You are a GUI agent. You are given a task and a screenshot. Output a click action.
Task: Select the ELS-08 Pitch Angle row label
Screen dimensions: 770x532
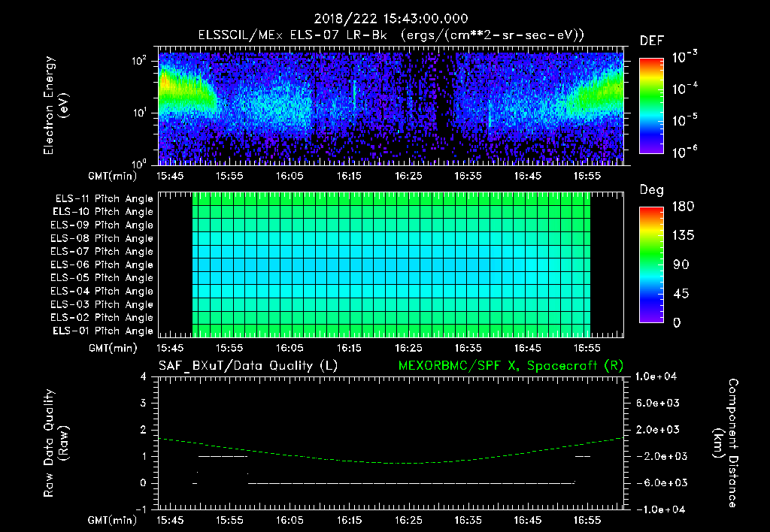[x=102, y=238]
